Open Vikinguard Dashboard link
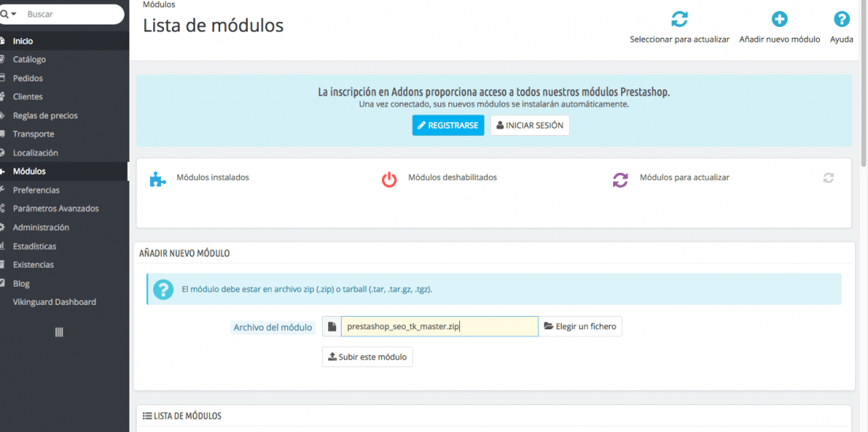868x432 pixels. pos(54,302)
